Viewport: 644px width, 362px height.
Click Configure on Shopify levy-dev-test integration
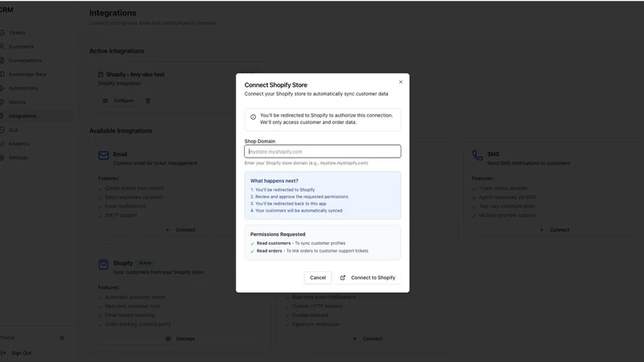click(118, 101)
